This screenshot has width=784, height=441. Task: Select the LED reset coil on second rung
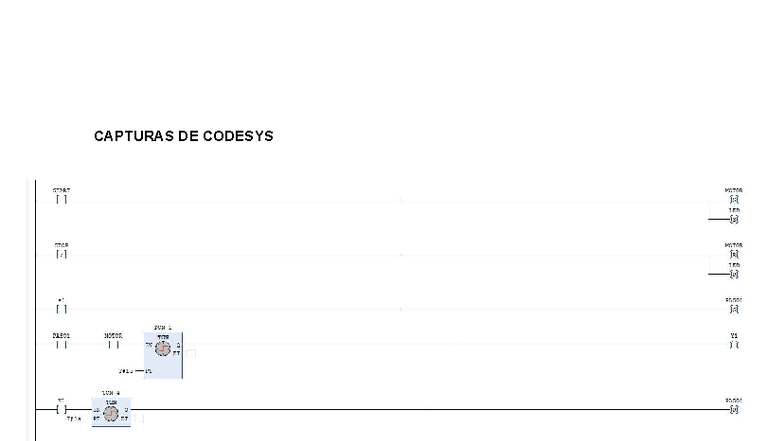(734, 273)
